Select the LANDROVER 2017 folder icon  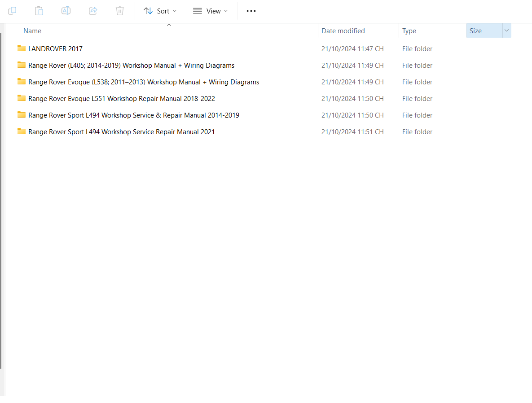point(22,48)
